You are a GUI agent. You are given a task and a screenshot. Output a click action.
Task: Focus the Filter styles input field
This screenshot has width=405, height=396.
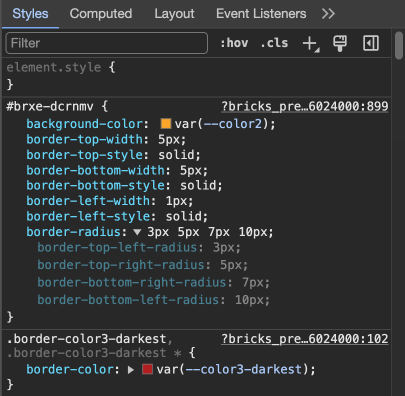pyautogui.click(x=107, y=43)
